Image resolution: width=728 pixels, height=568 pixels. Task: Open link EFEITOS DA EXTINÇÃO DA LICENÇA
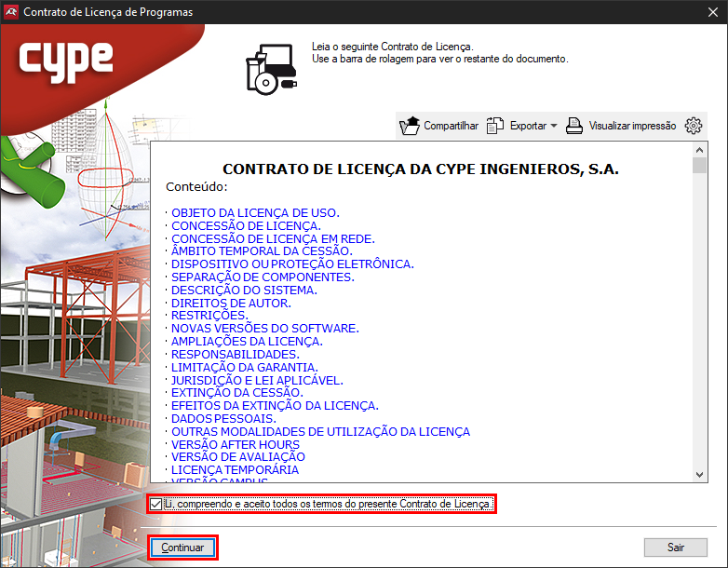point(275,405)
